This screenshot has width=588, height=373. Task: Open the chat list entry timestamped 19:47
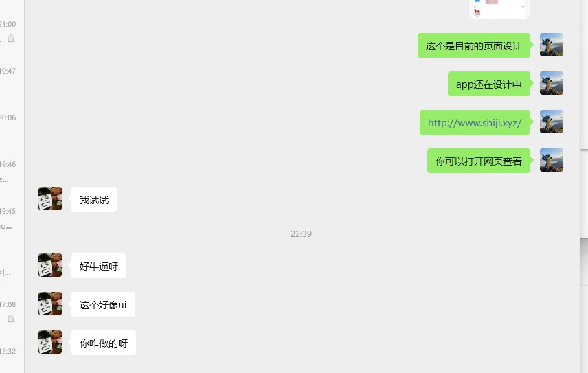coord(12,78)
